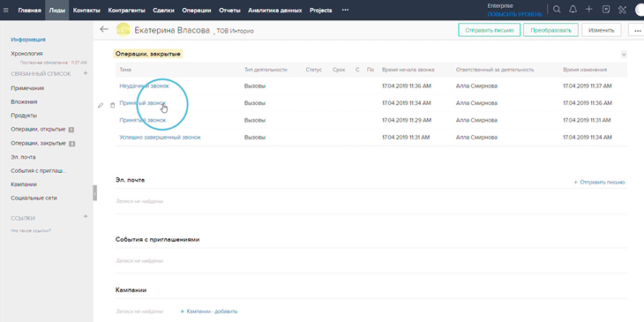Click the Ответственный за деятельность column header
The height and width of the screenshot is (322, 644).
pos(495,70)
